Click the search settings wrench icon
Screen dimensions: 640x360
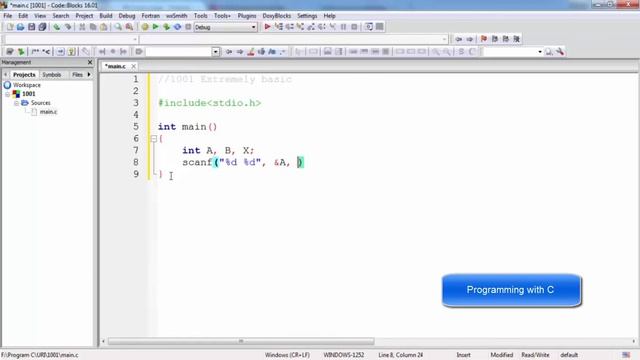point(560,52)
